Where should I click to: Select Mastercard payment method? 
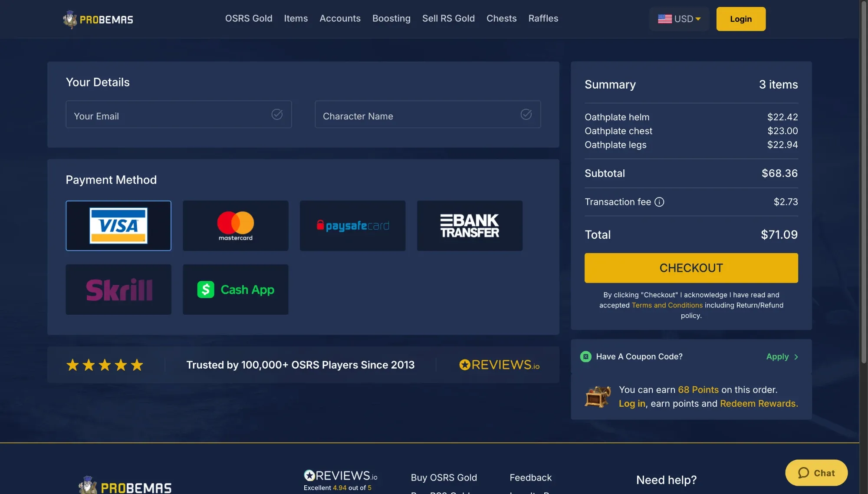tap(236, 226)
